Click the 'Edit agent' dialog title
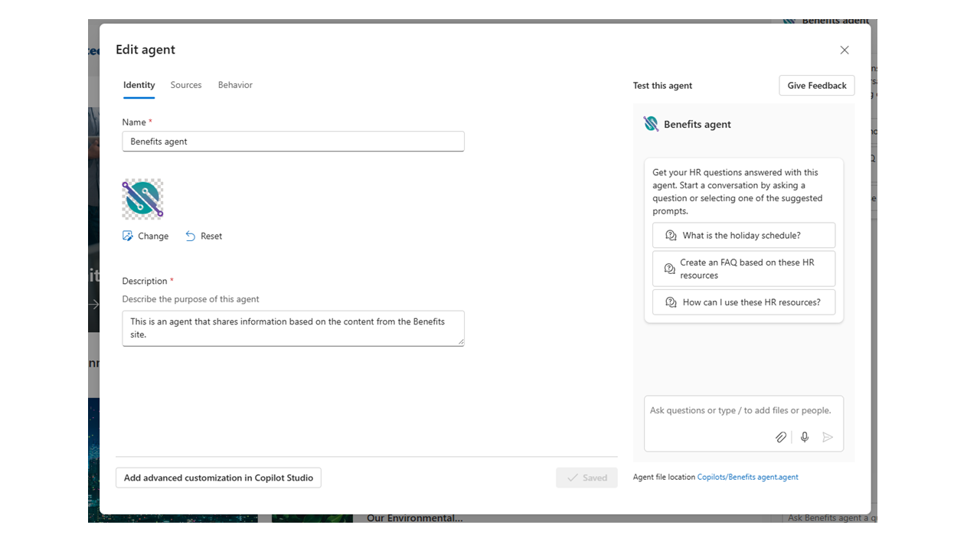This screenshot has width=980, height=551. (145, 50)
